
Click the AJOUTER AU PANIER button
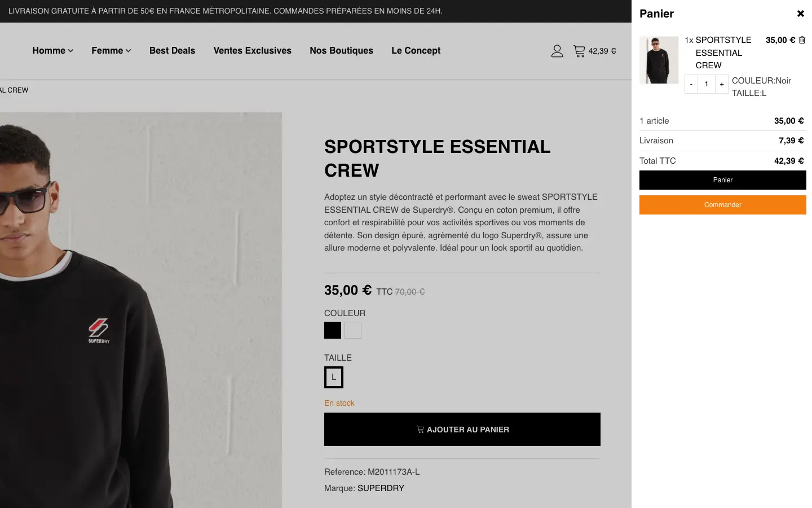[x=462, y=430]
